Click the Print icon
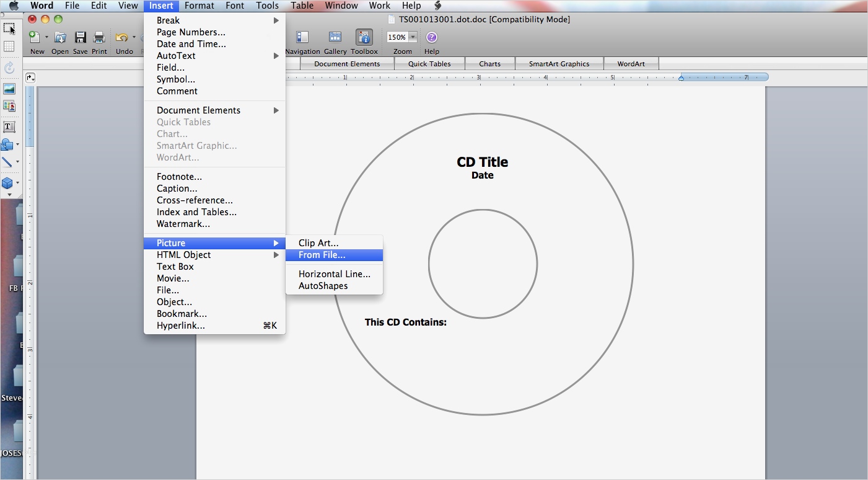 coord(99,38)
